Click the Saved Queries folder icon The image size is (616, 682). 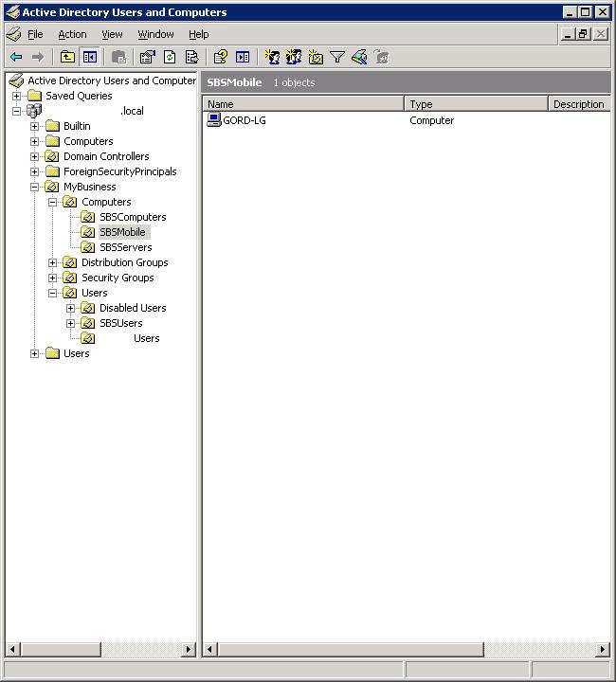click(x=34, y=96)
